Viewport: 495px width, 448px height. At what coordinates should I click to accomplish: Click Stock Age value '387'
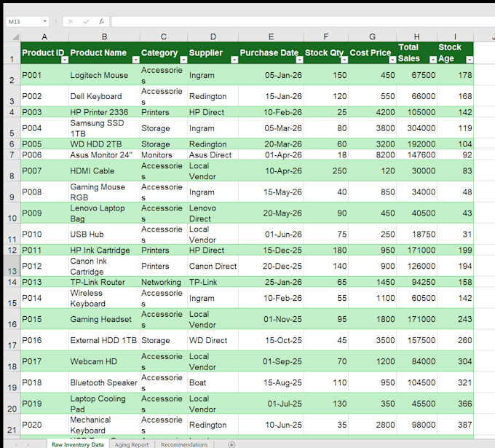click(x=455, y=425)
